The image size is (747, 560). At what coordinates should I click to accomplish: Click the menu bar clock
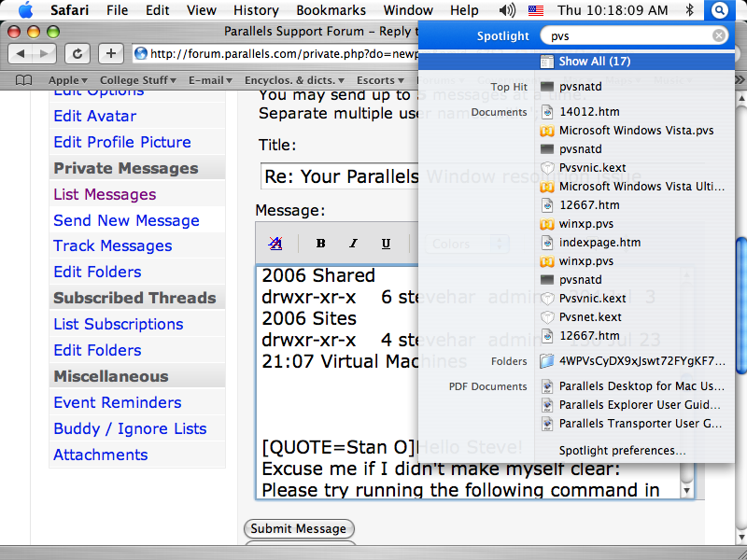click(613, 10)
